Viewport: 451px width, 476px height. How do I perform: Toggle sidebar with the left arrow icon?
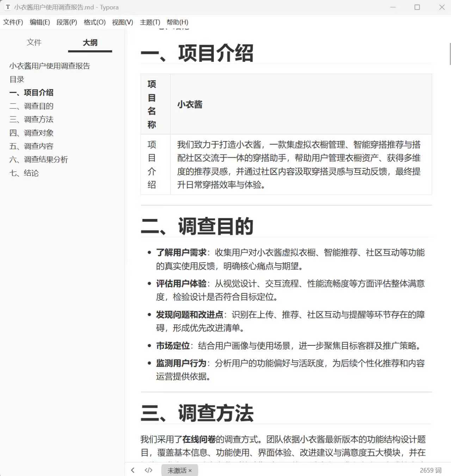tap(132, 470)
